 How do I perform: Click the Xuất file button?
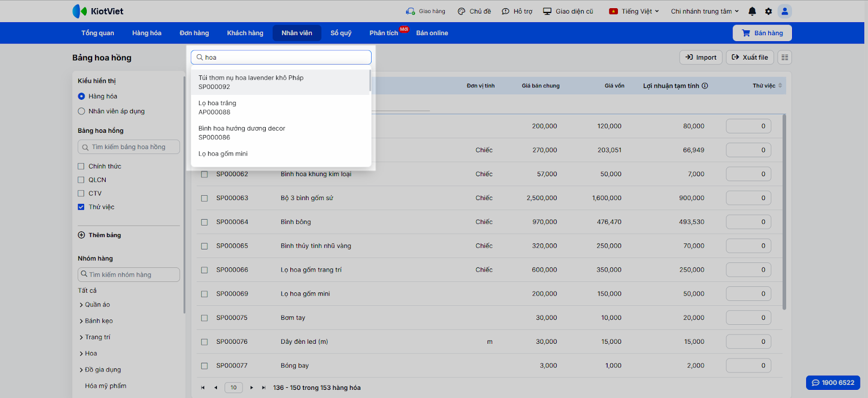click(750, 57)
